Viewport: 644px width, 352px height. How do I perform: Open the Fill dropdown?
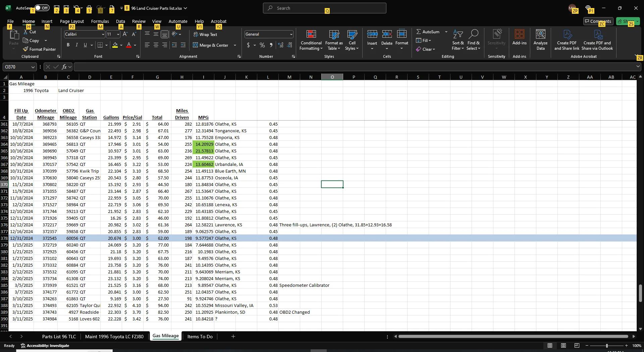tap(424, 41)
